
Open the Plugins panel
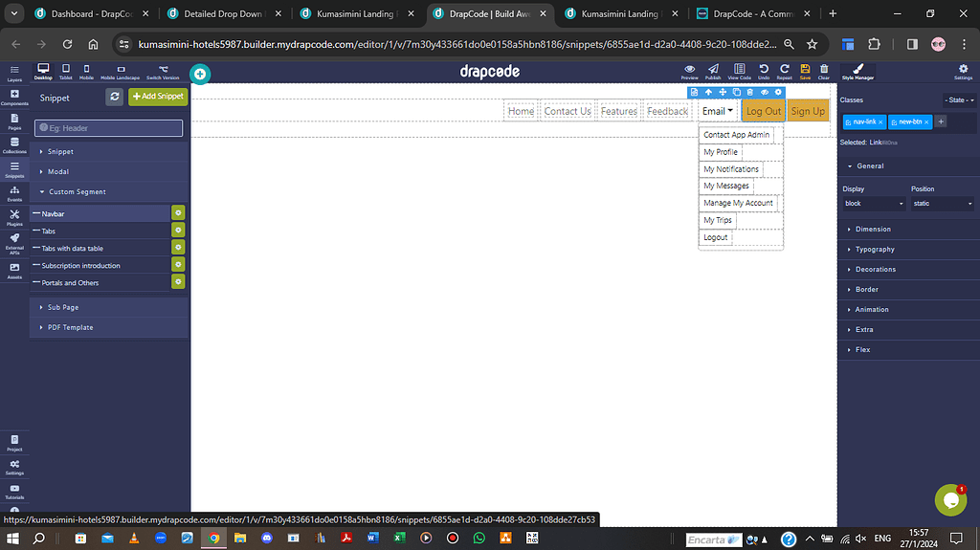point(14,216)
